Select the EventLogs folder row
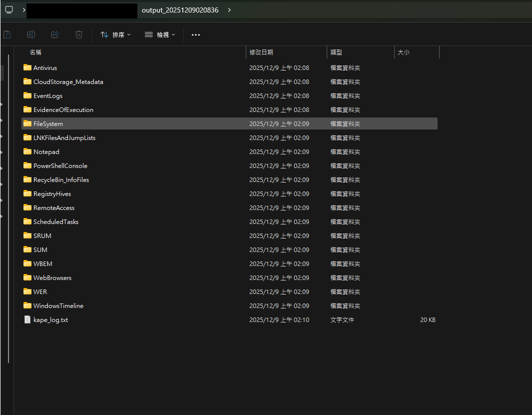 [48, 95]
